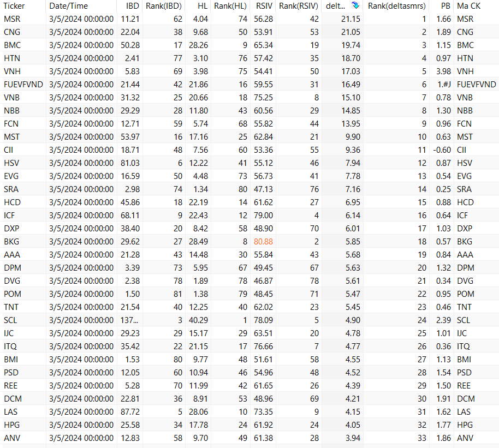The image size is (499, 448).
Task: Select the BMC ticker in first column
Action: (13, 45)
